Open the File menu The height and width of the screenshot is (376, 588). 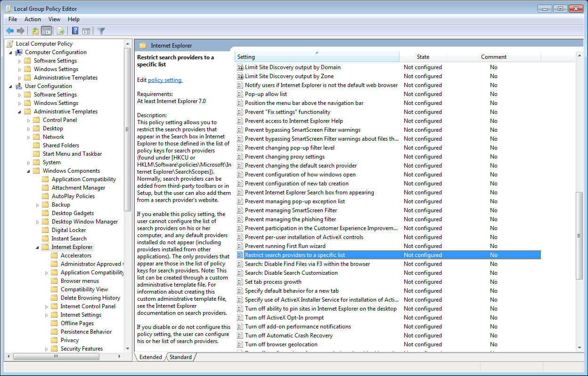tap(13, 19)
